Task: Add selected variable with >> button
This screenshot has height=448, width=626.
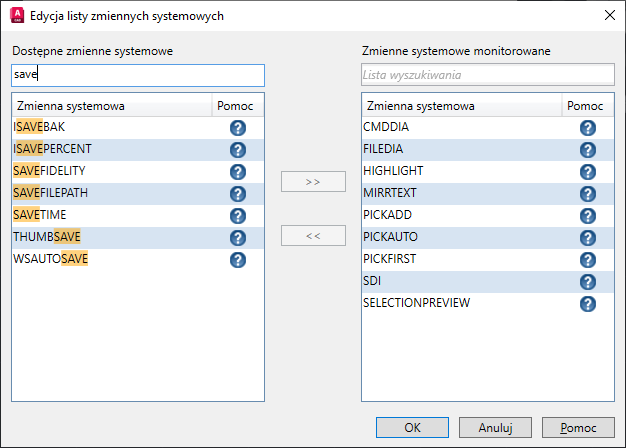Action: point(313,182)
